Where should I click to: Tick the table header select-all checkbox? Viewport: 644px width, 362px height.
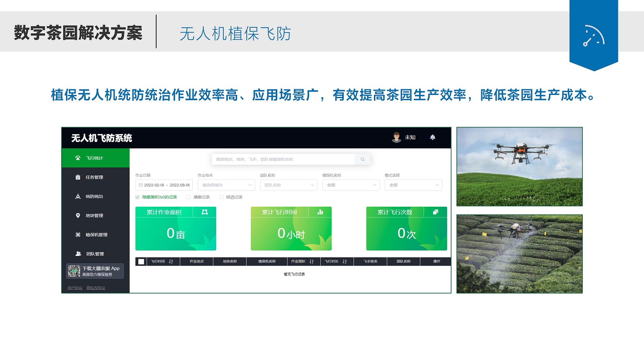tap(141, 261)
